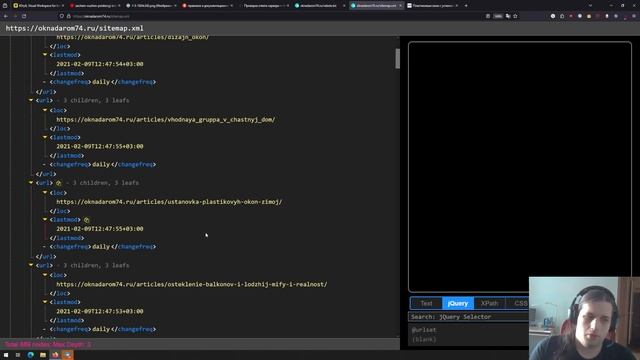Collapse loc node of vhodnaya_gruppa_v_chastnyj_dom
640x360 pixels.
click(x=45, y=110)
